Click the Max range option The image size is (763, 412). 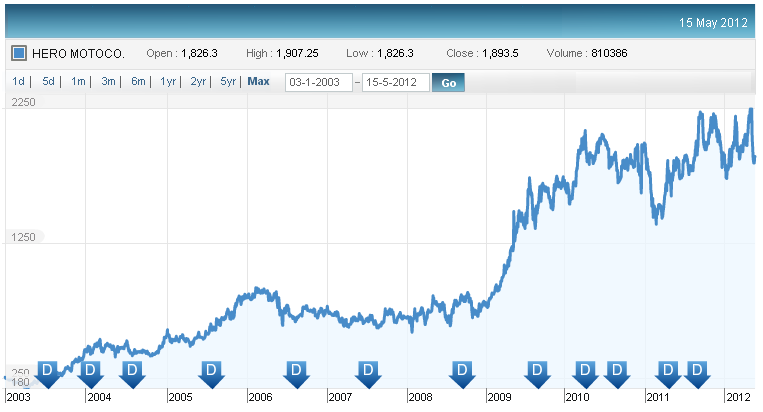(259, 82)
